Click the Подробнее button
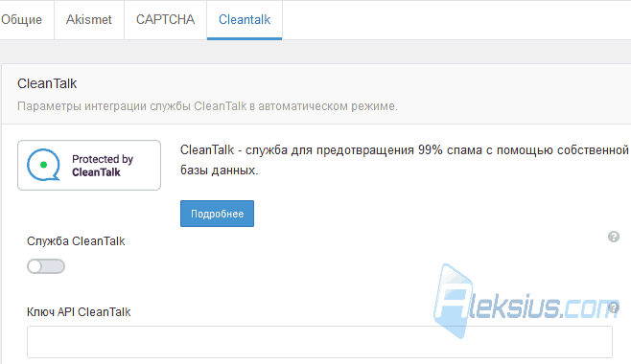Viewport: 631px width, 364px height. click(217, 214)
